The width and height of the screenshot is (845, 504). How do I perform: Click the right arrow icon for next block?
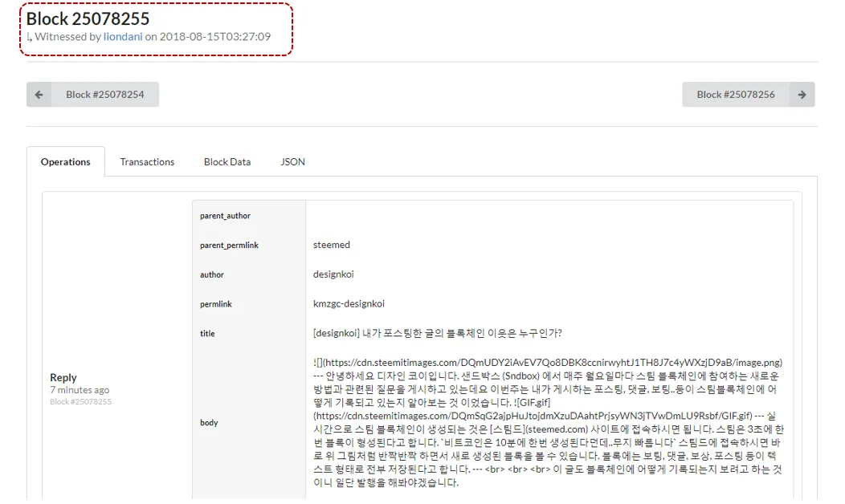802,95
